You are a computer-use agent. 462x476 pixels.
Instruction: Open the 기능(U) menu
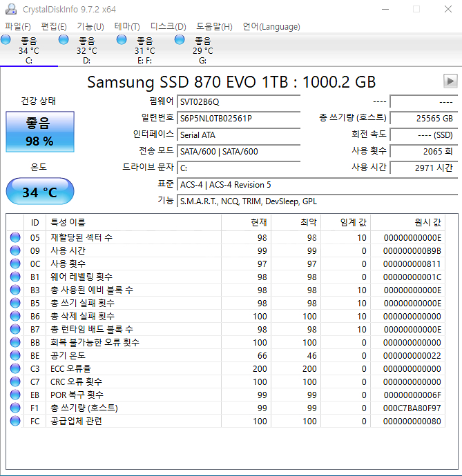click(x=90, y=27)
